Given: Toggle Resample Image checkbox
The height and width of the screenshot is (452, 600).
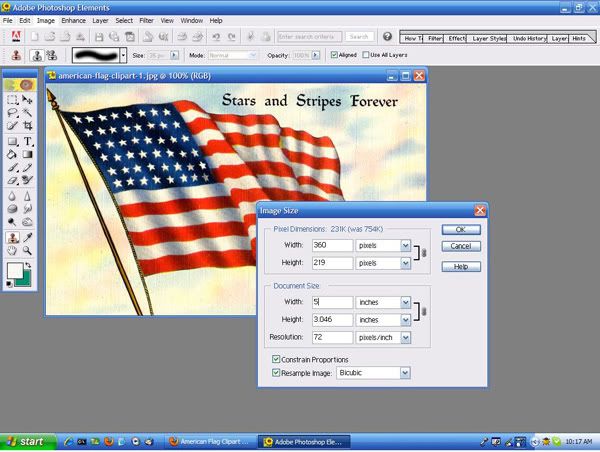Looking at the screenshot, I should pyautogui.click(x=276, y=372).
